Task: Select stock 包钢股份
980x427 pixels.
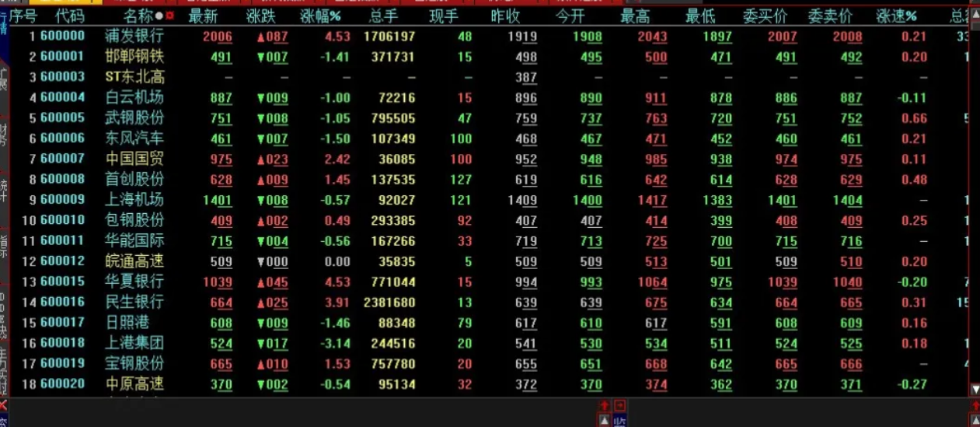Action: pyautogui.click(x=134, y=219)
